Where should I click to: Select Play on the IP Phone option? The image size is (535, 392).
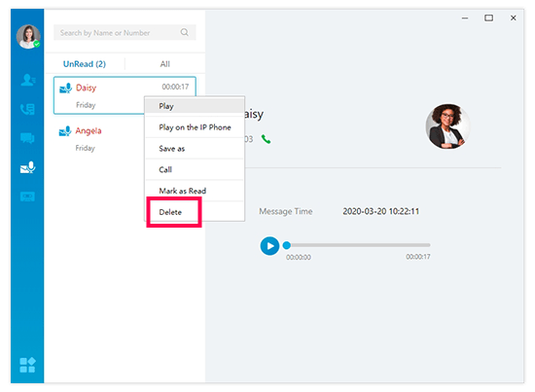click(195, 127)
